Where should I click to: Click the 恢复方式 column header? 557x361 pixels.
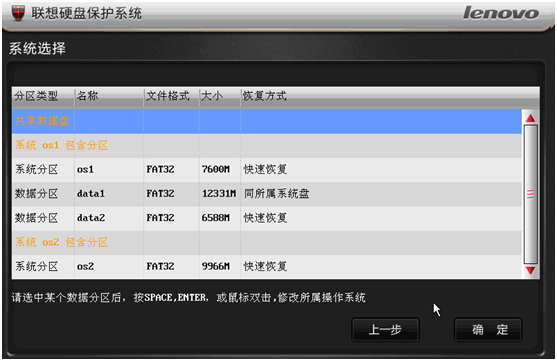tap(390, 96)
